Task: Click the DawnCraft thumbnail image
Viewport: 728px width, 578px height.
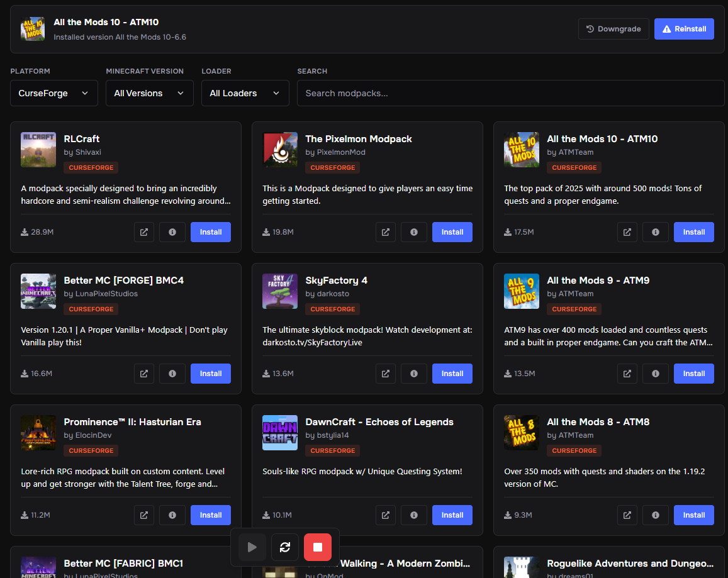Action: tap(280, 433)
